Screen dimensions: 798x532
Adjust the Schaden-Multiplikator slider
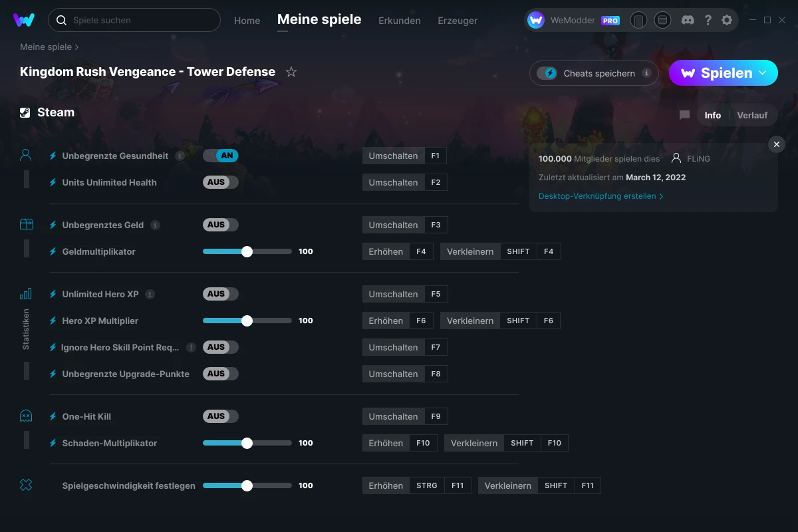(x=247, y=443)
